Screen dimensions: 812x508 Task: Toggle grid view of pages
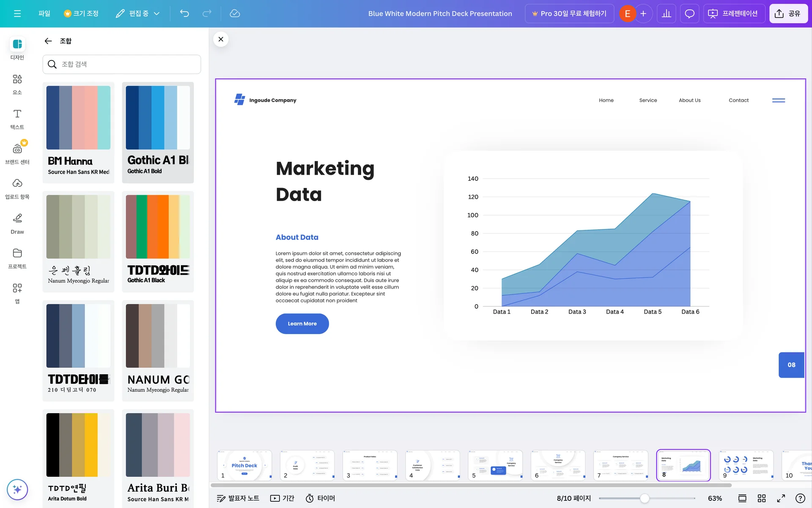coord(762,498)
